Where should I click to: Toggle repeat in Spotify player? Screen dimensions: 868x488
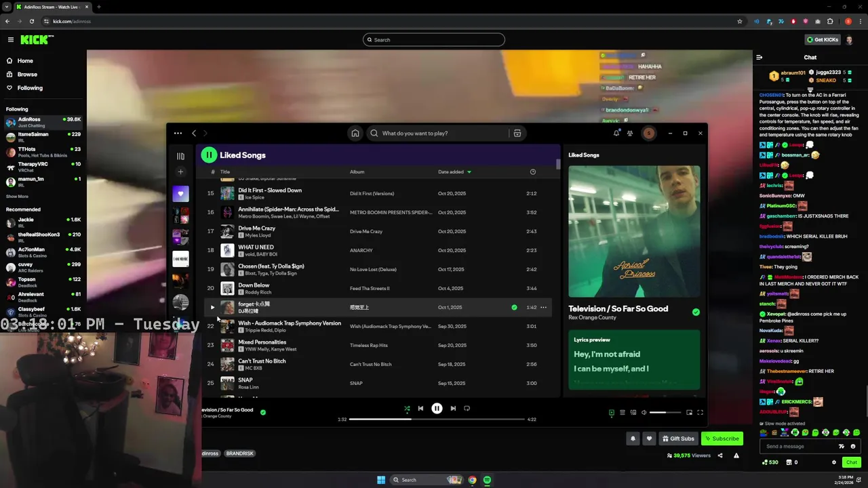point(467,409)
